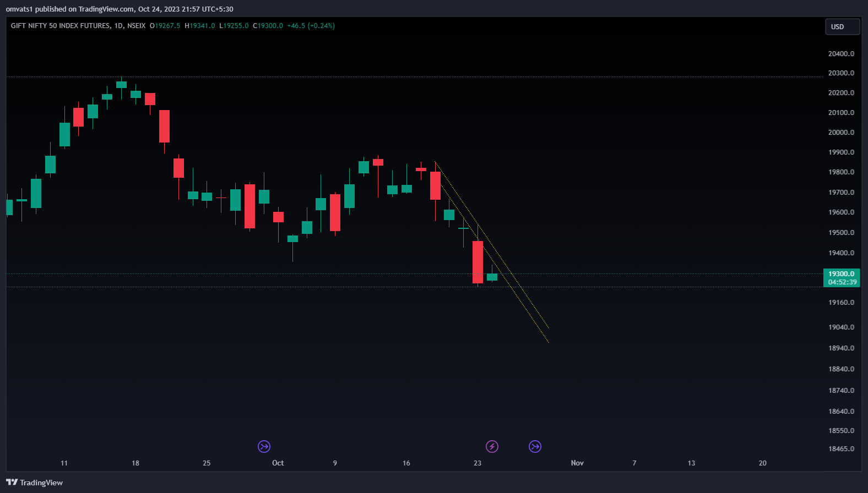Click the L19255.0 low value
Screen dimensions: 868x493
(234, 26)
